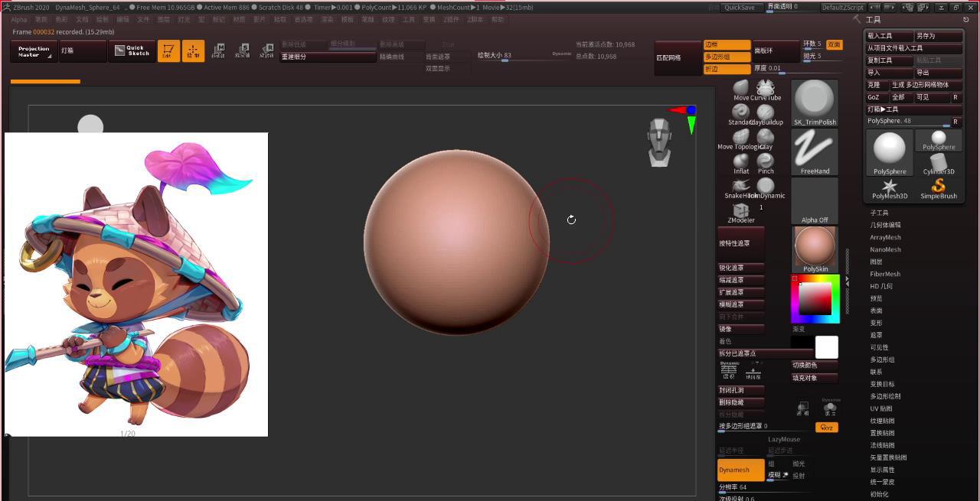
Task: Toggle the 双面 button
Action: [834, 44]
